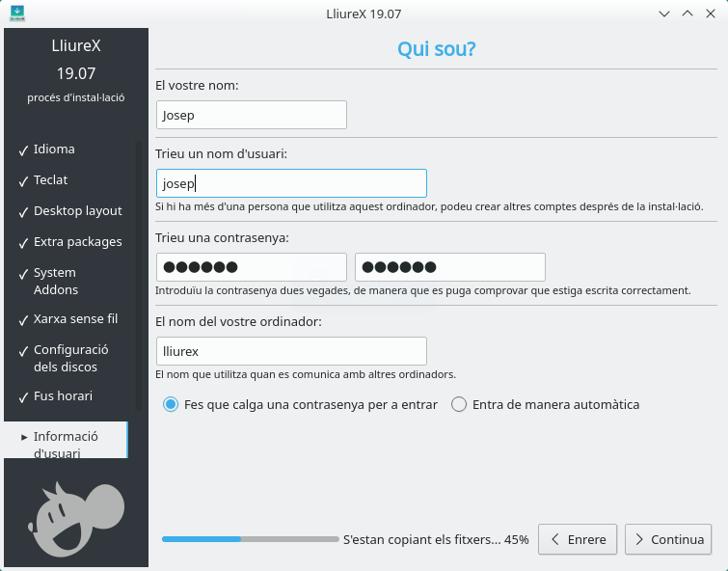The height and width of the screenshot is (571, 728).
Task: Click the LliureX mascot logo
Action: click(x=76, y=520)
